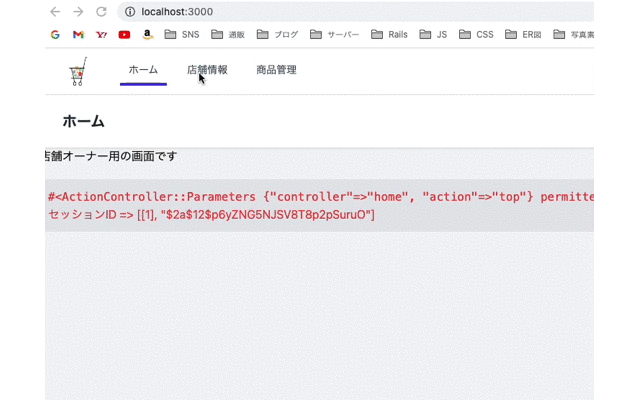Open the Amazon bookmark icon
Screen dimensions: 640x400
click(x=147, y=34)
